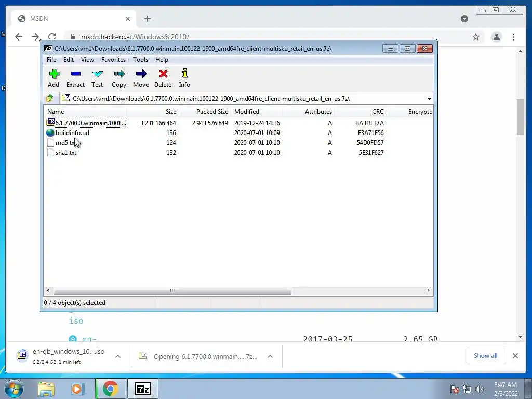Click the 7-Zip horizontal scrollbar thumb

click(x=172, y=291)
